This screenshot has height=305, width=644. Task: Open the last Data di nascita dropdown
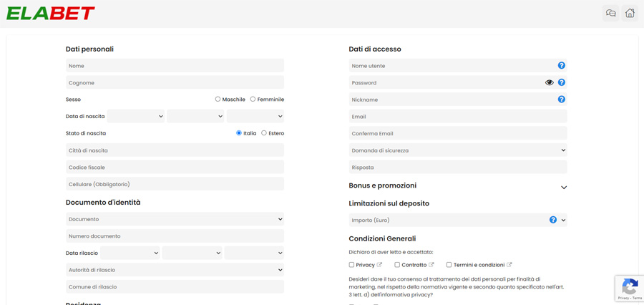255,116
